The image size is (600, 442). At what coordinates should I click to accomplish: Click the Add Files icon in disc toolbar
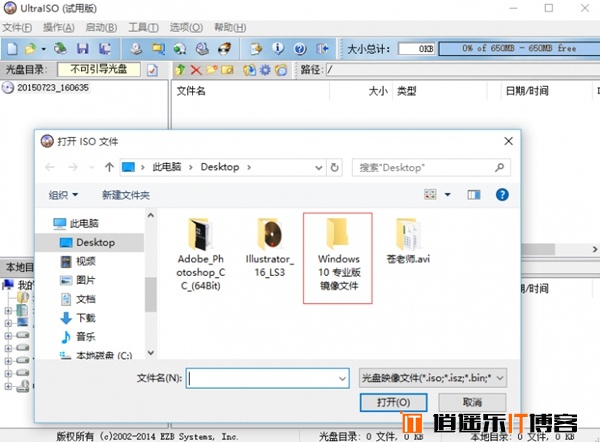click(x=249, y=70)
